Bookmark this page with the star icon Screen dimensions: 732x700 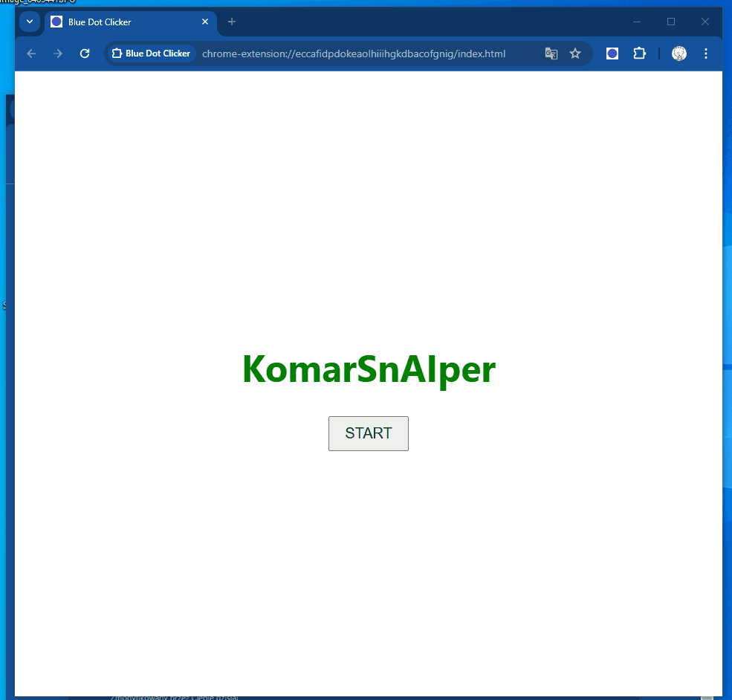[575, 54]
